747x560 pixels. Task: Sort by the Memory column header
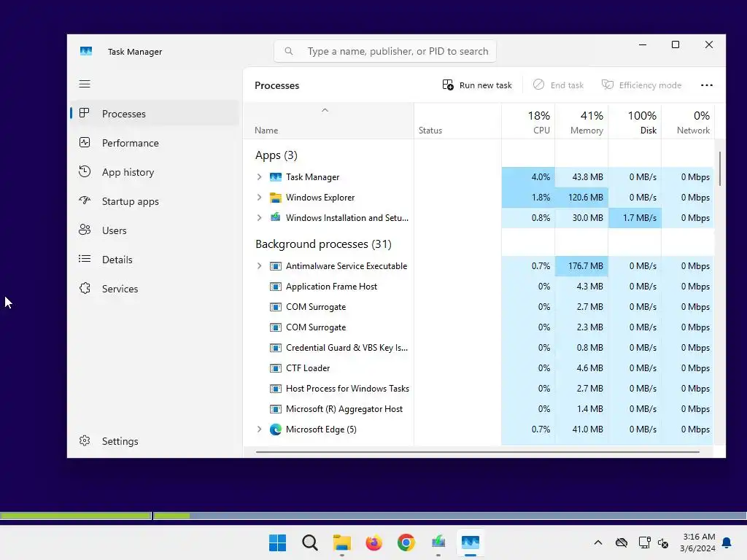tap(581, 122)
